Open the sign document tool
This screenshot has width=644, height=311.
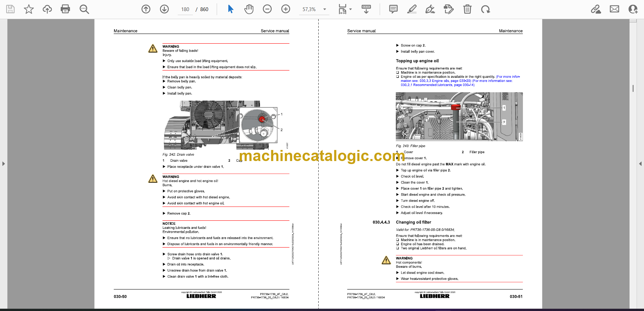pos(430,9)
